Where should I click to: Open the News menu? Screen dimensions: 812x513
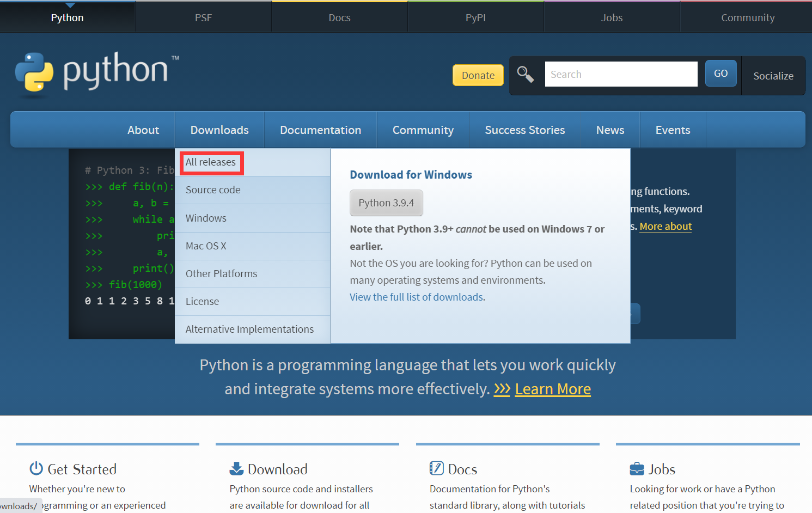pyautogui.click(x=610, y=130)
